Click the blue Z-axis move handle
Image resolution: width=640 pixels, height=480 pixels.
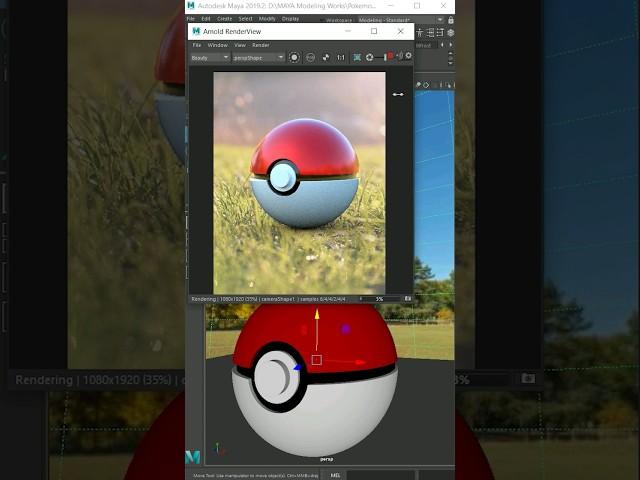pos(298,367)
